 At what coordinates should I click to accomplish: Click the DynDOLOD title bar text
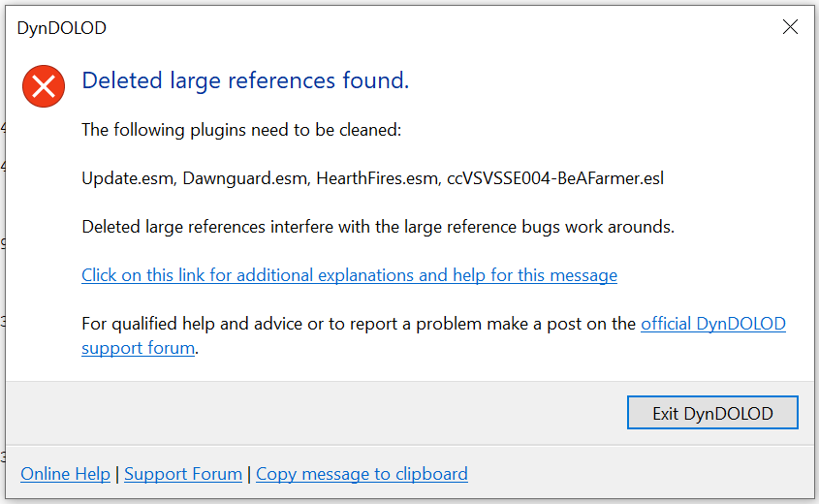click(x=61, y=28)
